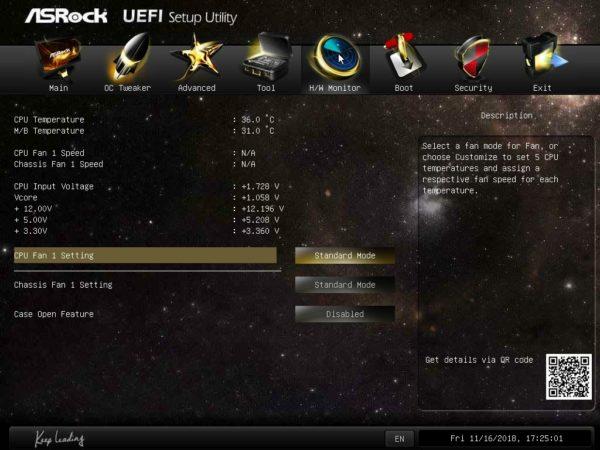
Task: Click the date and time display
Action: coord(506,439)
